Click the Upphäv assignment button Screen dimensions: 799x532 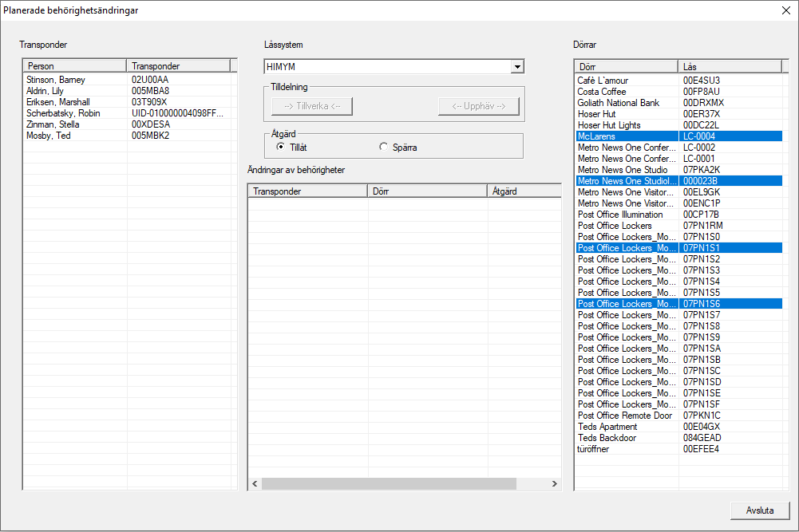[479, 107]
